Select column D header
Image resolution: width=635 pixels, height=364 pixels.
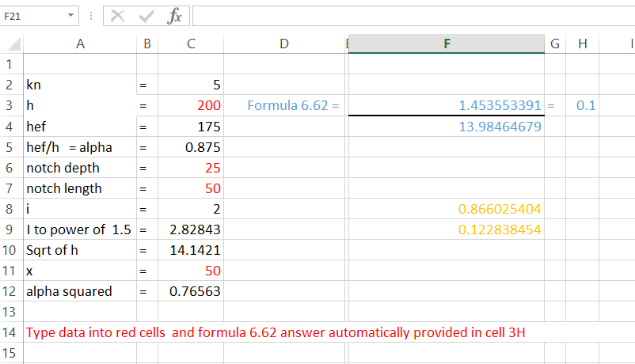(x=284, y=44)
